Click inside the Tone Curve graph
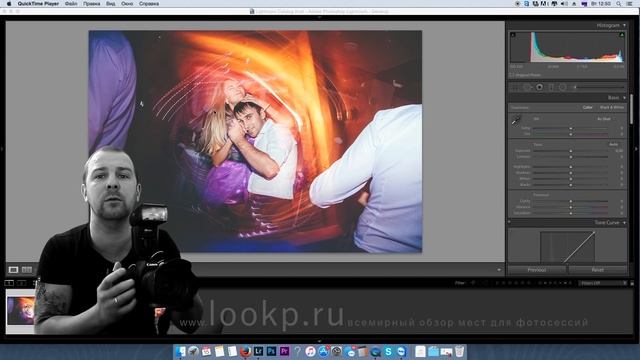This screenshot has height=360, width=640. pos(567,247)
